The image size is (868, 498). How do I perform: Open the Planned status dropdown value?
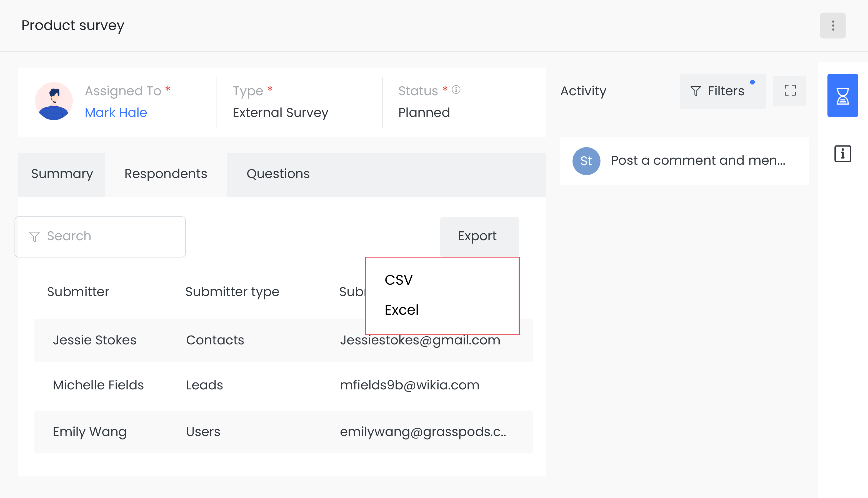click(x=424, y=112)
